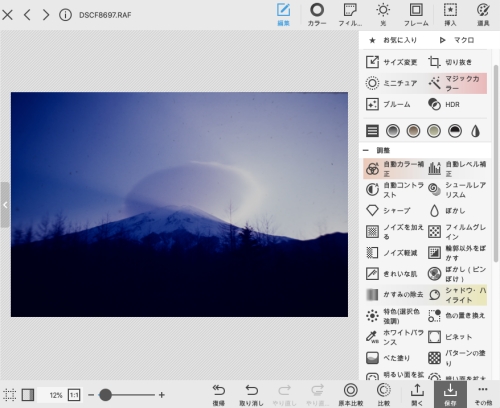This screenshot has width=500, height=408.
Task: Switch to the カラー tab
Action: click(x=317, y=15)
